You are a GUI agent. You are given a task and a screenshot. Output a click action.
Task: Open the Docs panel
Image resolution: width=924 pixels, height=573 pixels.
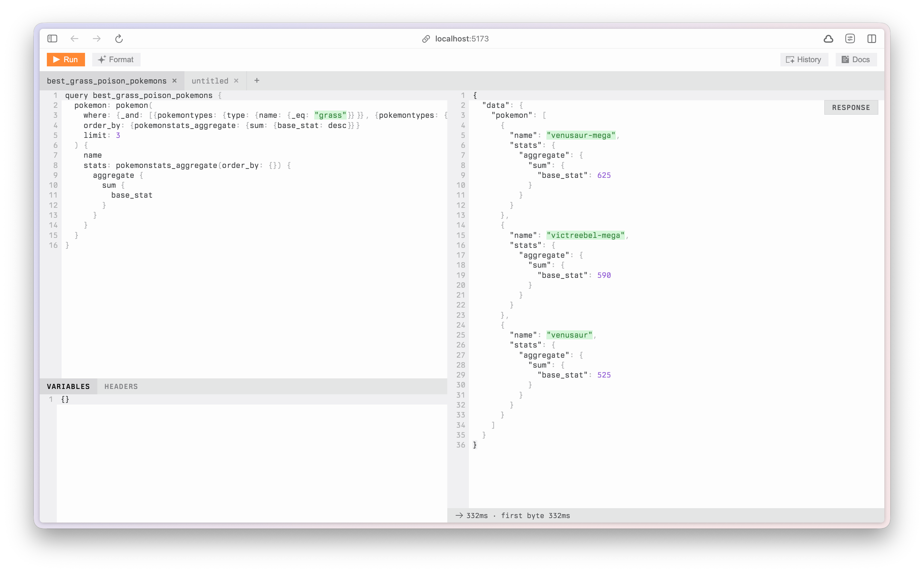click(x=856, y=59)
